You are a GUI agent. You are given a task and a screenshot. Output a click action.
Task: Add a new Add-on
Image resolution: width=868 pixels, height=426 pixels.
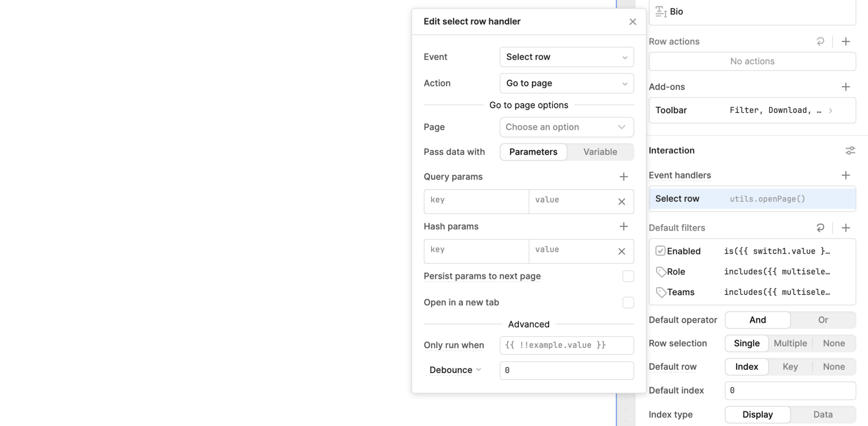846,87
